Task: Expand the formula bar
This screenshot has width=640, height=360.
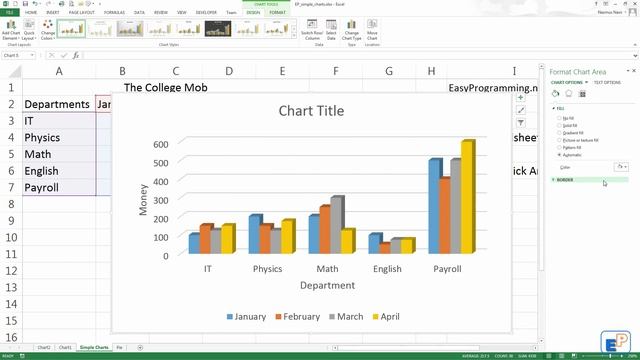Action: click(x=635, y=56)
